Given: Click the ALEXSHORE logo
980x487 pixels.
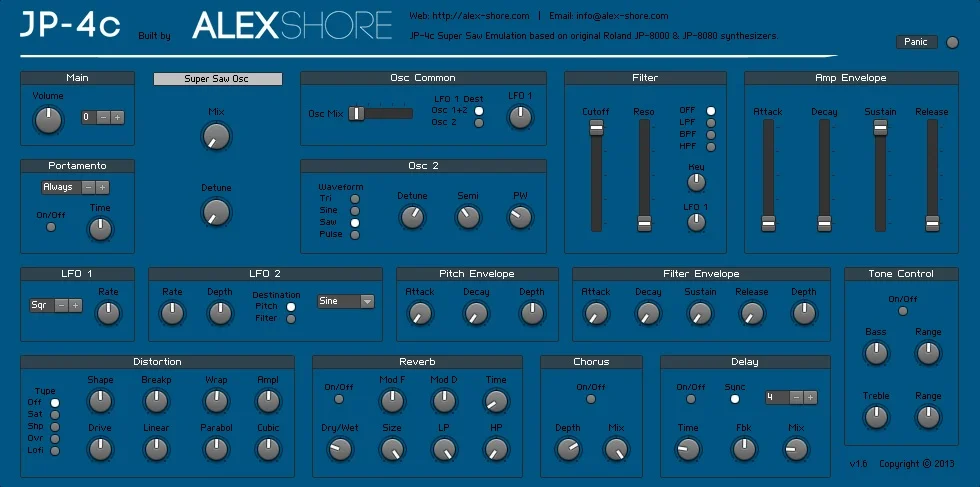Looking at the screenshot, I should coord(292,26).
